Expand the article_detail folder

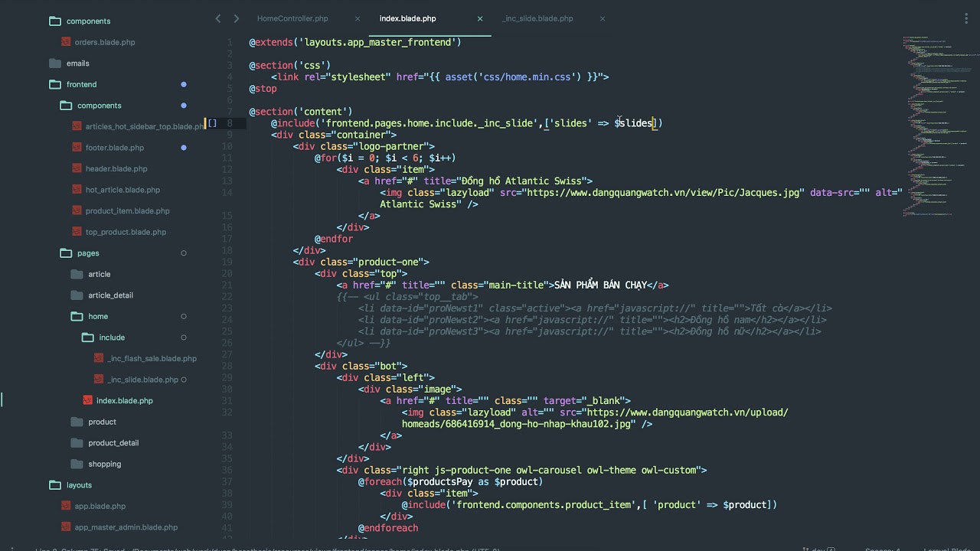pyautogui.click(x=77, y=295)
